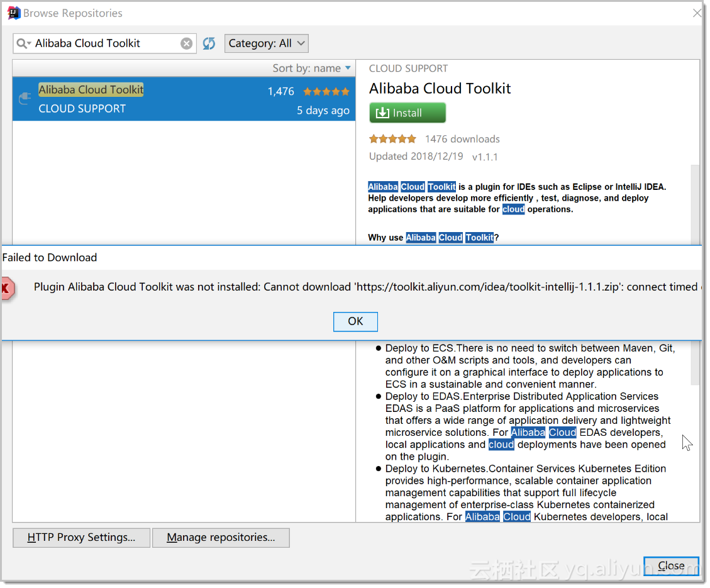Open Manage repositories
This screenshot has height=588, width=710.
pyautogui.click(x=221, y=537)
